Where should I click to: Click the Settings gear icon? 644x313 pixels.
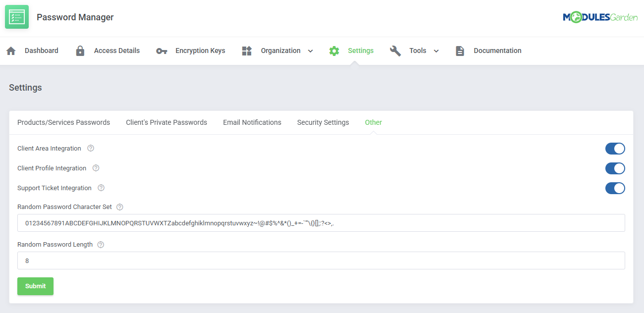(x=334, y=51)
